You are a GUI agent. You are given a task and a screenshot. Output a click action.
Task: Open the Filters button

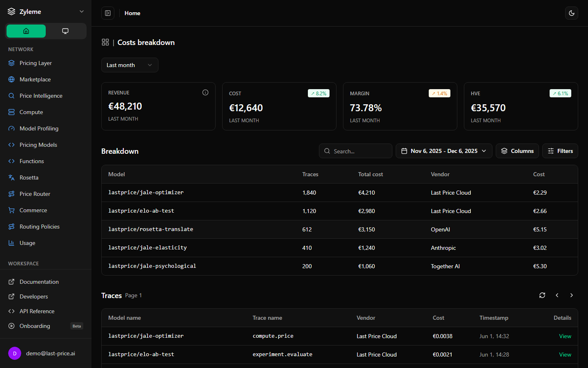[x=560, y=151]
